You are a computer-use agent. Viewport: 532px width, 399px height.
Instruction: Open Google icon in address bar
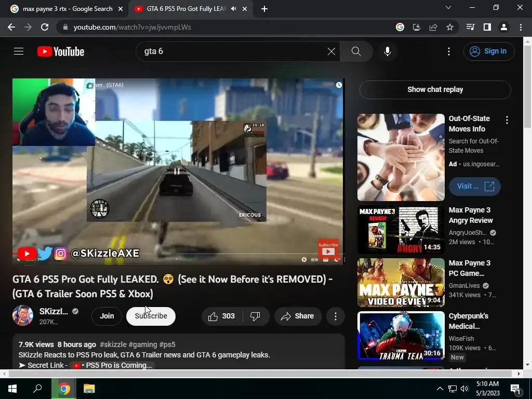[x=400, y=27]
